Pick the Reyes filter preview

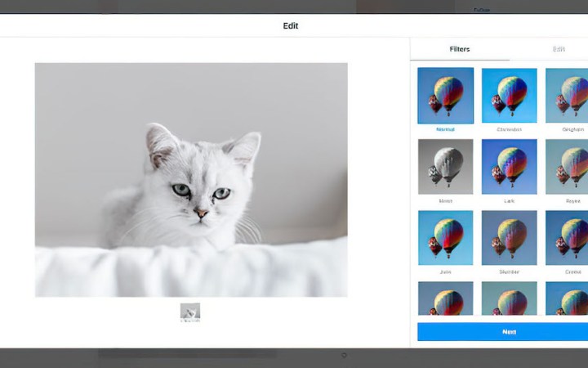pyautogui.click(x=567, y=167)
